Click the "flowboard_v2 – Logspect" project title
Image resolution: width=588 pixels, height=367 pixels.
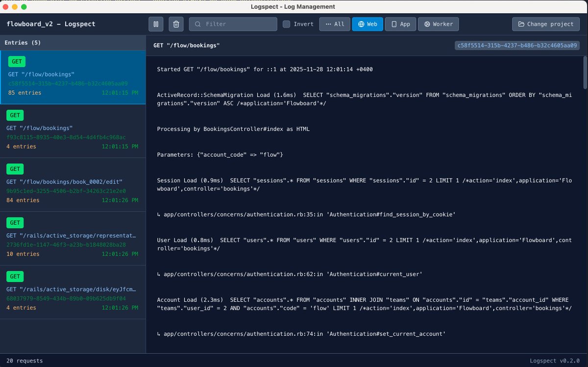coord(51,24)
